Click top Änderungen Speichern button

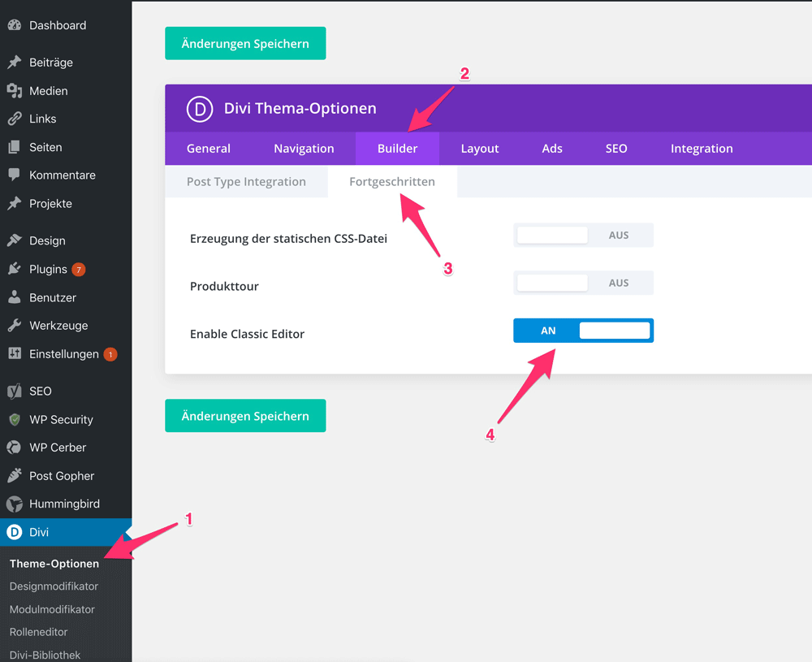245,44
